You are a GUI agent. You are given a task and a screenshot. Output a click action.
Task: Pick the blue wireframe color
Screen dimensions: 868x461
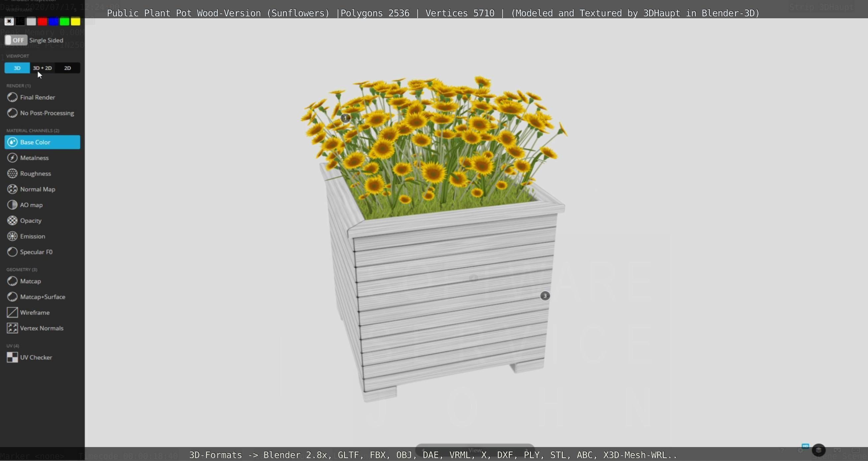53,22
